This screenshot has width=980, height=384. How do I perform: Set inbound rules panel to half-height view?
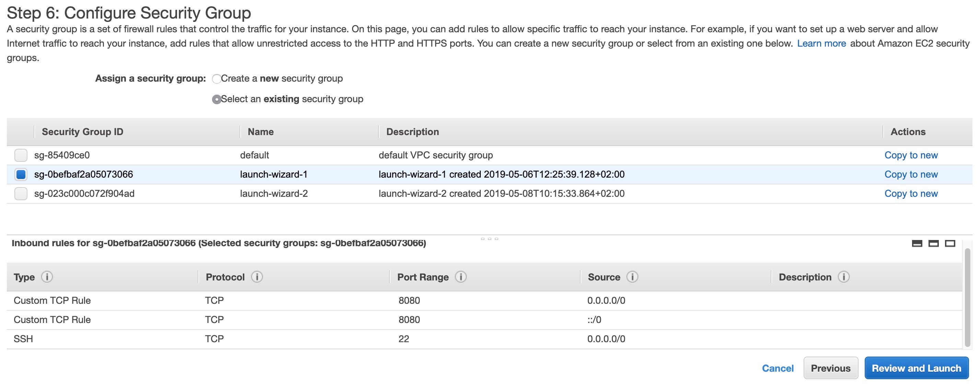[x=935, y=244]
